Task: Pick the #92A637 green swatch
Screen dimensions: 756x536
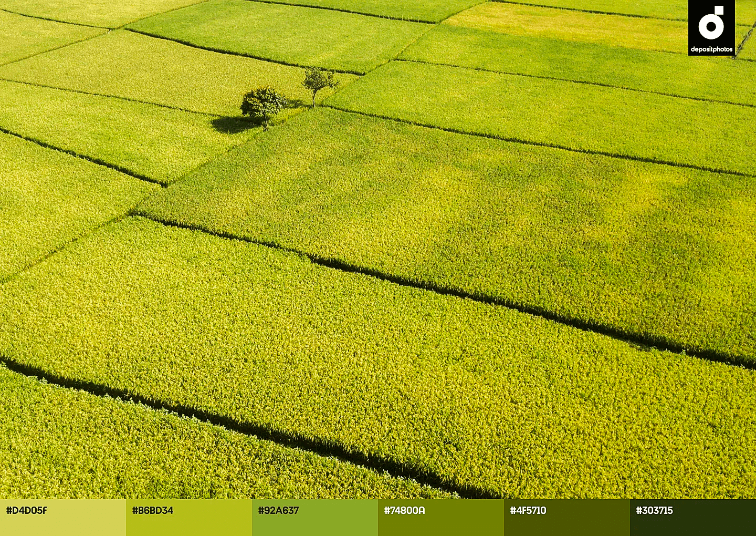Action: tap(315, 518)
